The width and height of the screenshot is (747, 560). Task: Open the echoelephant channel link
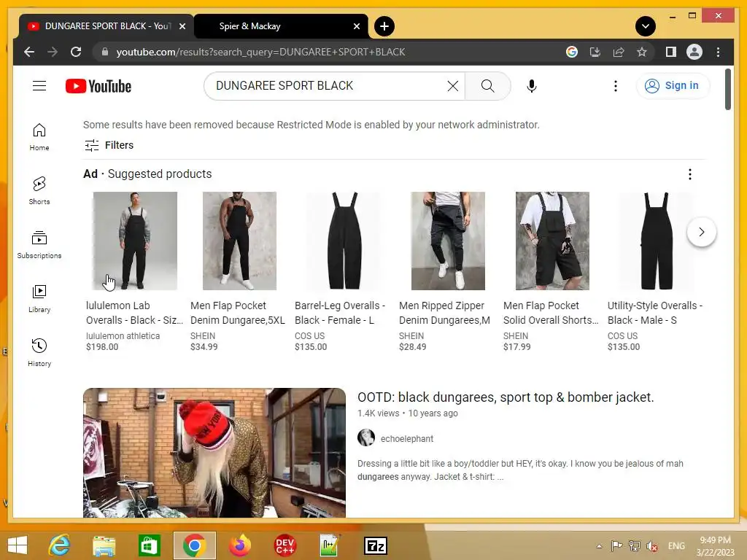point(407,438)
